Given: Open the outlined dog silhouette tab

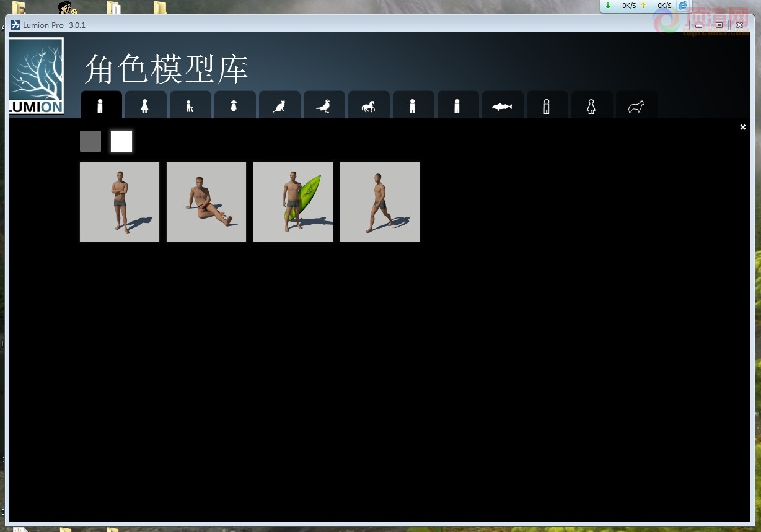Looking at the screenshot, I should [636, 105].
